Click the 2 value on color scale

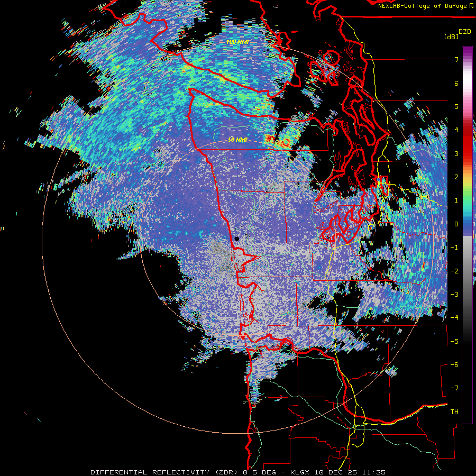point(456,177)
